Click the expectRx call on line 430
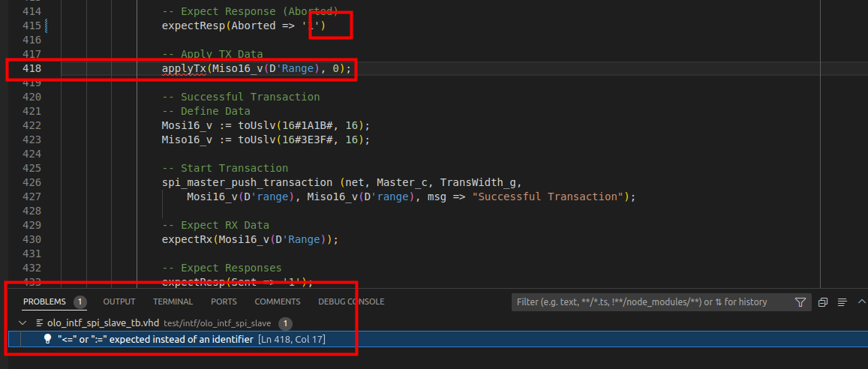This screenshot has width=868, height=369. (x=186, y=239)
